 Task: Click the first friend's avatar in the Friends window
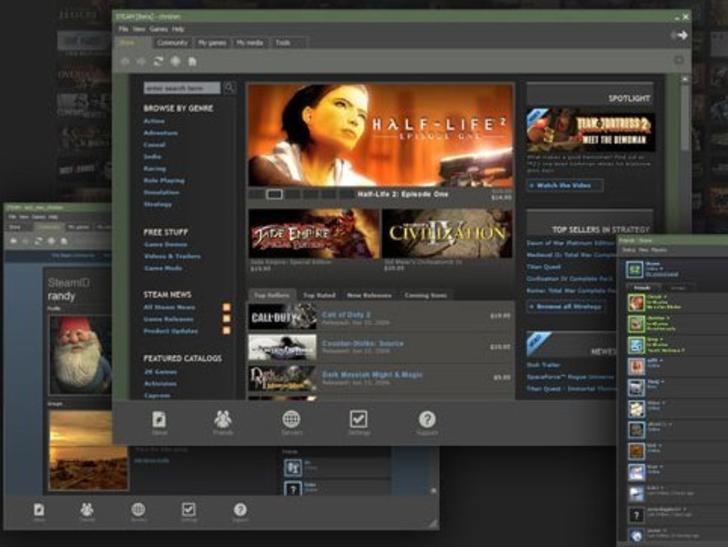[x=636, y=303]
